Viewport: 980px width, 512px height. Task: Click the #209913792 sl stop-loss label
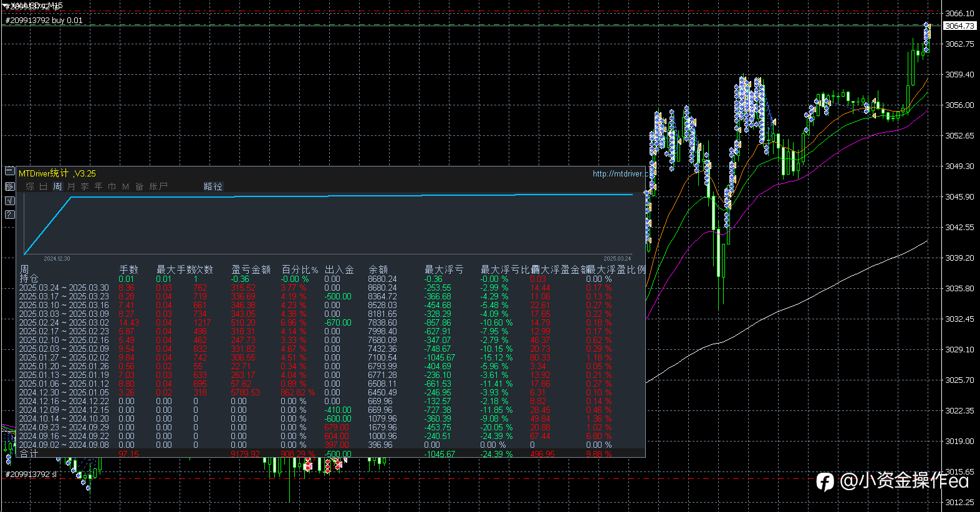click(31, 474)
